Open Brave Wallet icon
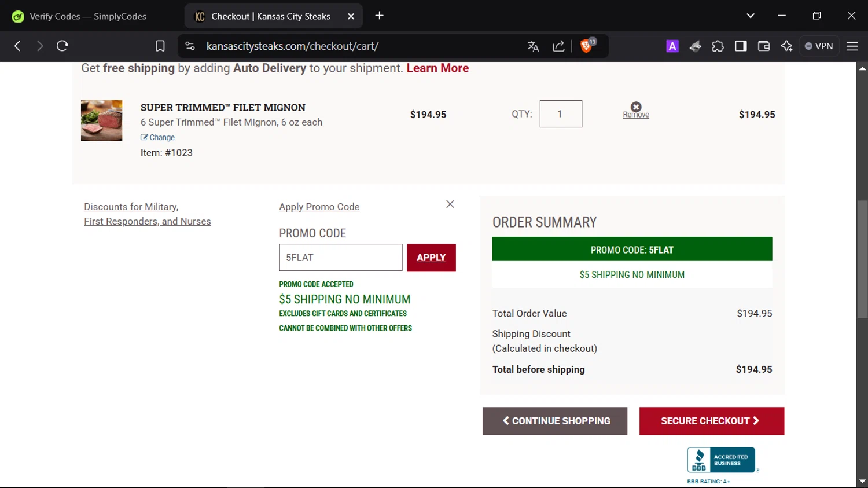The height and width of the screenshot is (488, 868). (x=764, y=46)
